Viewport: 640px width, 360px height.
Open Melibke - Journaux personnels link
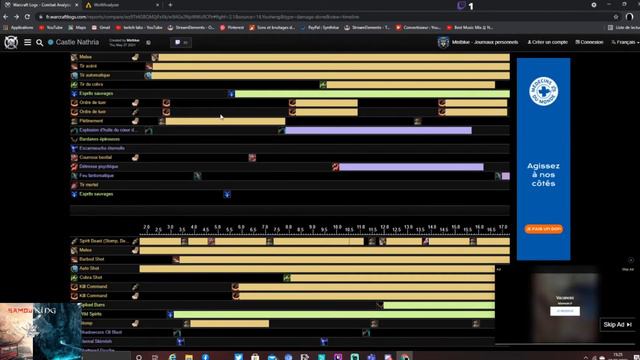[x=485, y=42]
